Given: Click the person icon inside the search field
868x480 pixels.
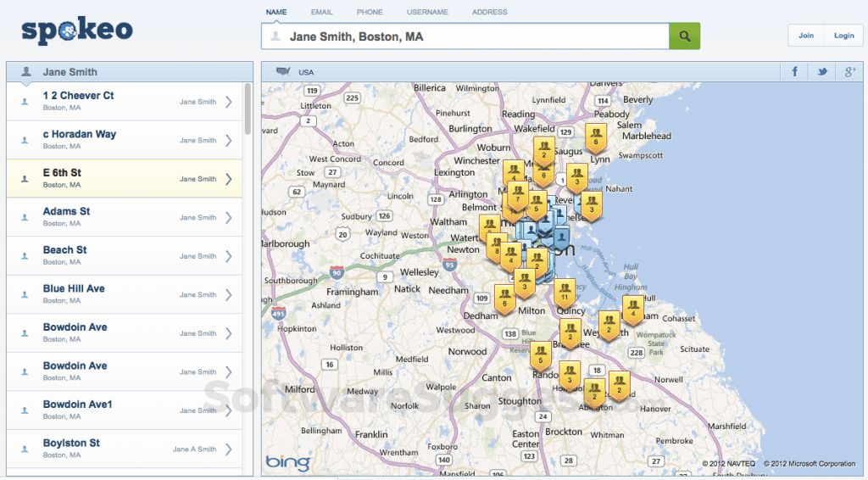Looking at the screenshot, I should (275, 36).
